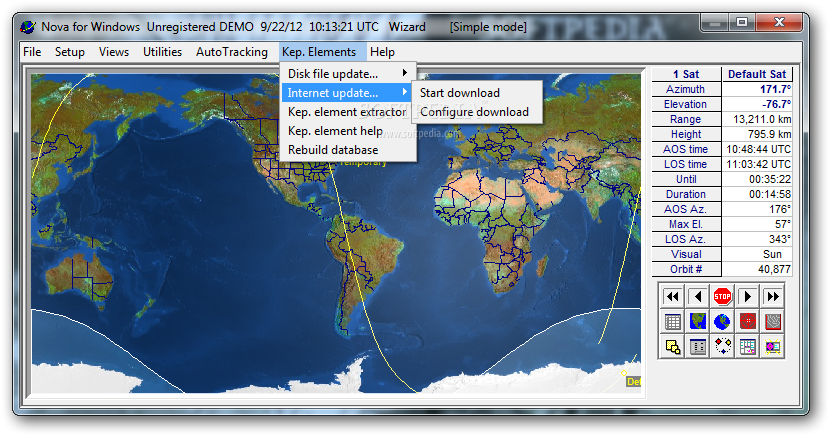Click the yellow cascading squares icon
Image resolution: width=830 pixels, height=436 pixels.
click(672, 347)
